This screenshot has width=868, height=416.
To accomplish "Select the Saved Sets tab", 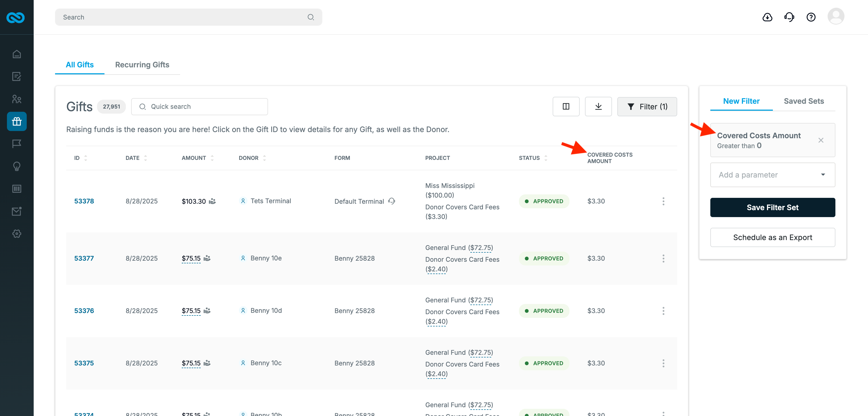I will pyautogui.click(x=804, y=101).
